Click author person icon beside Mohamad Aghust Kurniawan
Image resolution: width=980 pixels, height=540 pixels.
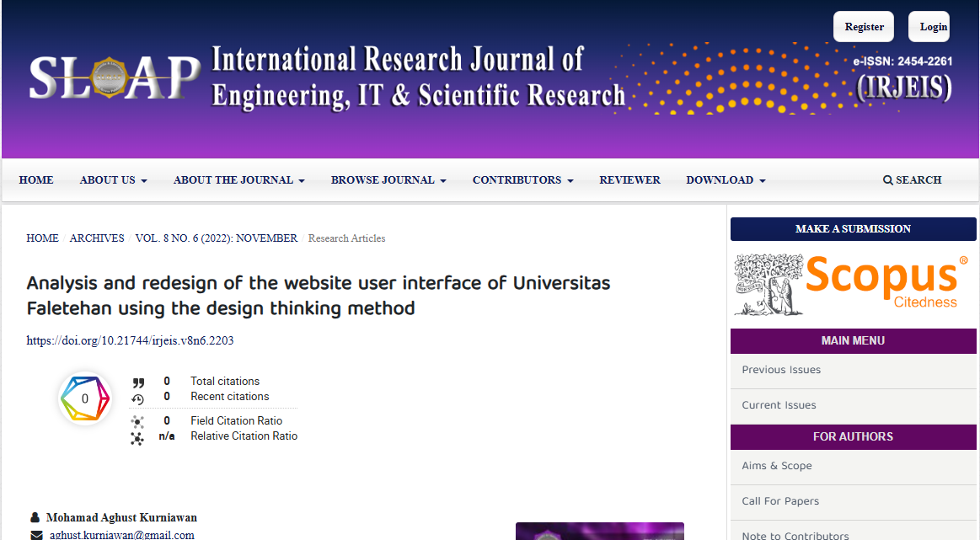[x=35, y=517]
